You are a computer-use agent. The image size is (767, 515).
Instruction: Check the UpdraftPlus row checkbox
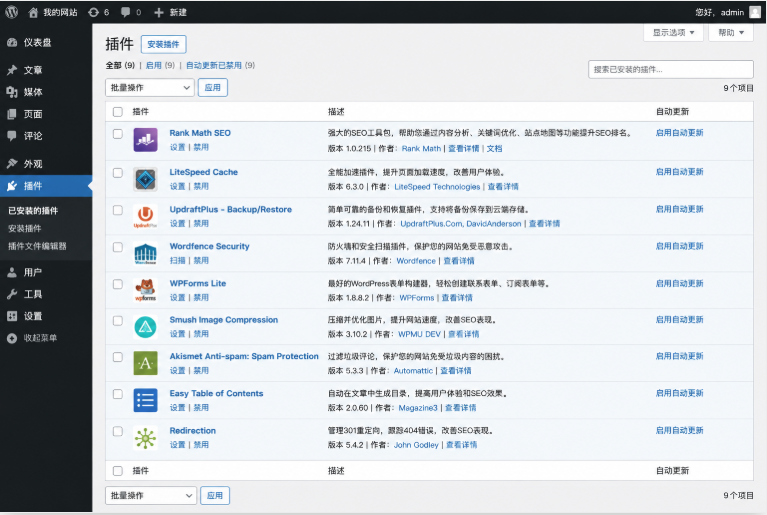click(x=118, y=210)
